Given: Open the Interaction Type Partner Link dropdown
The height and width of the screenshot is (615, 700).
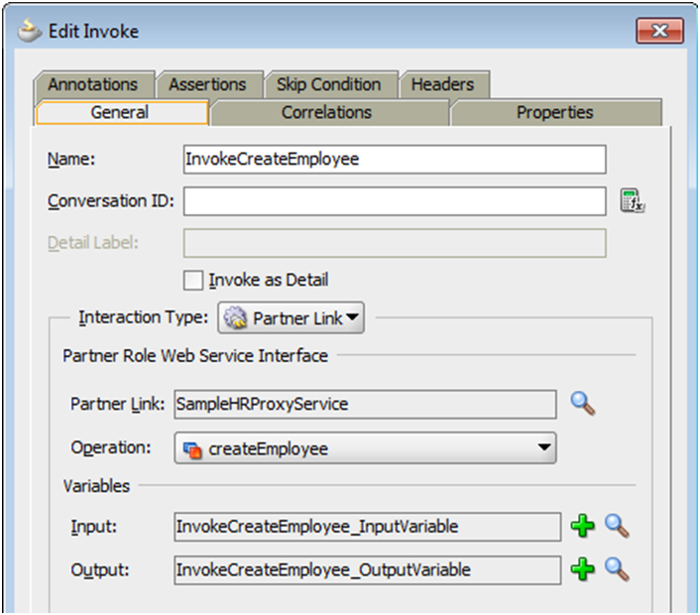Looking at the screenshot, I should [x=291, y=318].
